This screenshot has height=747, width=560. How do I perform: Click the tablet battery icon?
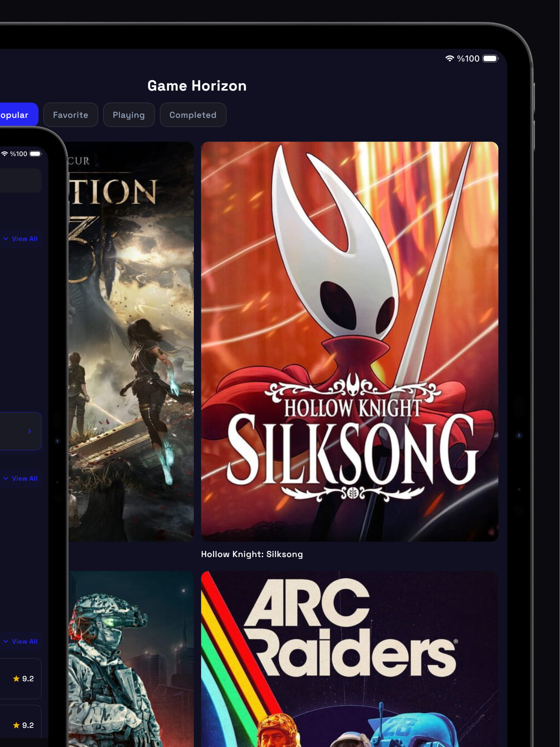click(x=491, y=59)
